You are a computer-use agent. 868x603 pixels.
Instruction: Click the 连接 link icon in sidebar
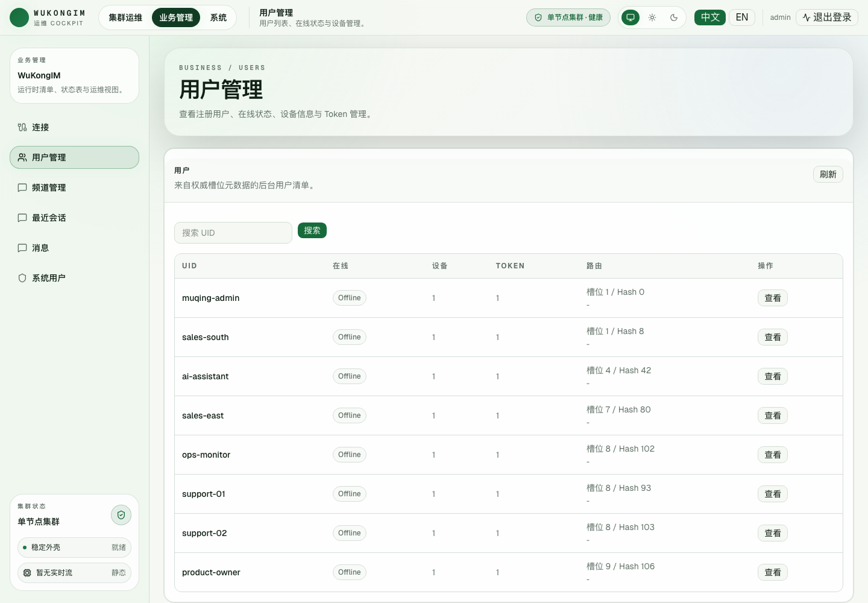[22, 127]
